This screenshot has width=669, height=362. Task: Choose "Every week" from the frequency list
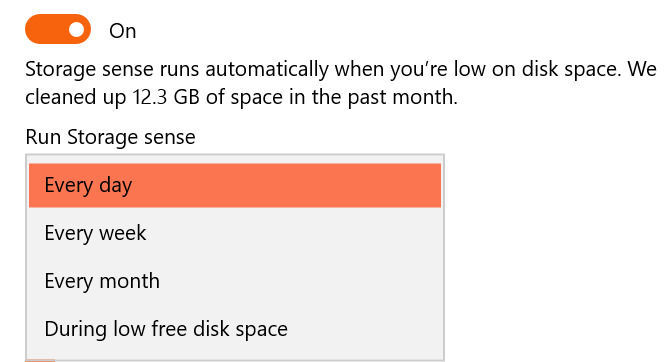[235, 233]
